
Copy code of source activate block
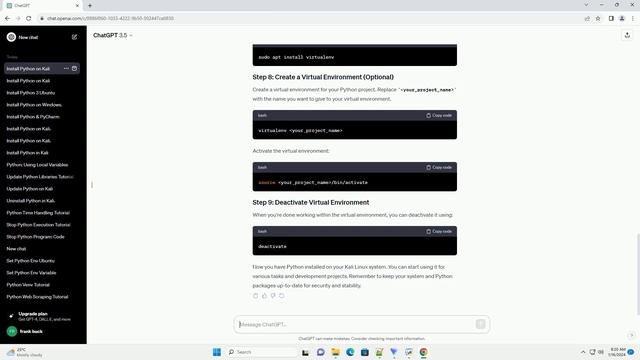coord(439,167)
